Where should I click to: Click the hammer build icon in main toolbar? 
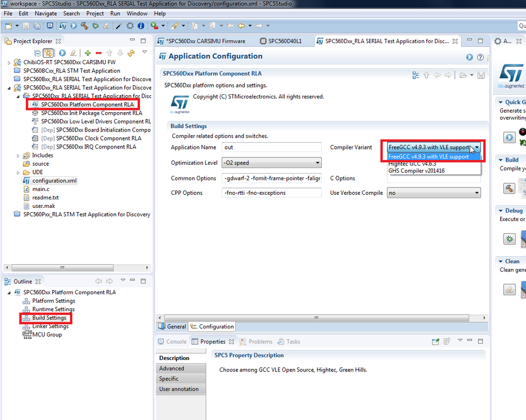[x=84, y=26]
